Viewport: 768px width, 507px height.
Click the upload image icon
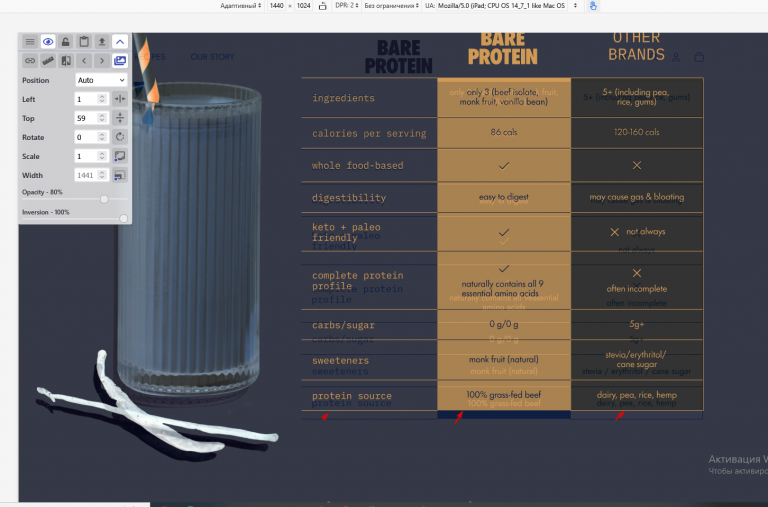click(102, 42)
